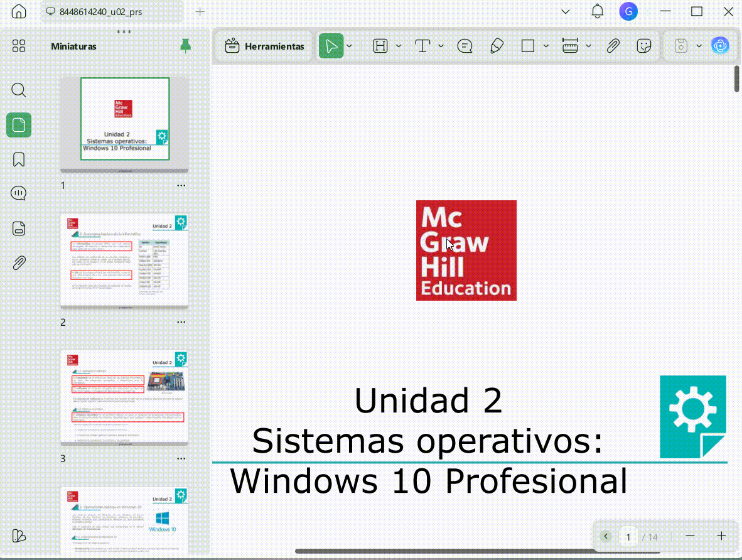Expand the tab list chevron
This screenshot has height=560, width=742.
tap(566, 12)
